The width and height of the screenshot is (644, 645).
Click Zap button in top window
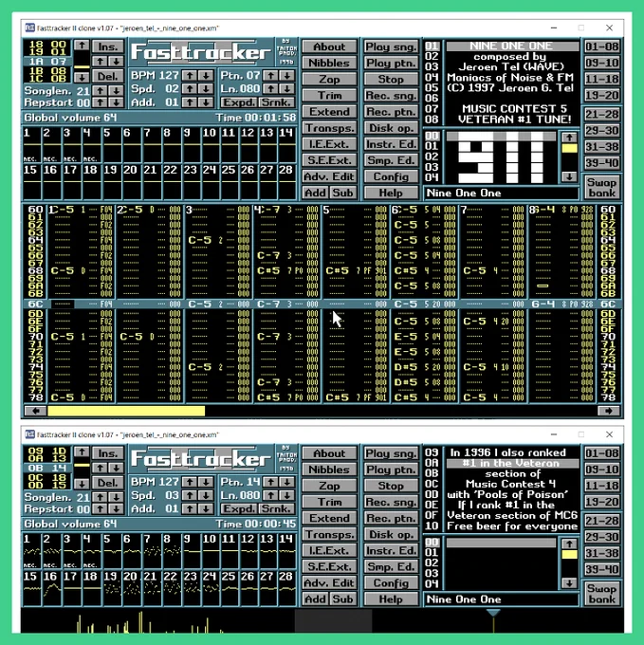pos(329,80)
